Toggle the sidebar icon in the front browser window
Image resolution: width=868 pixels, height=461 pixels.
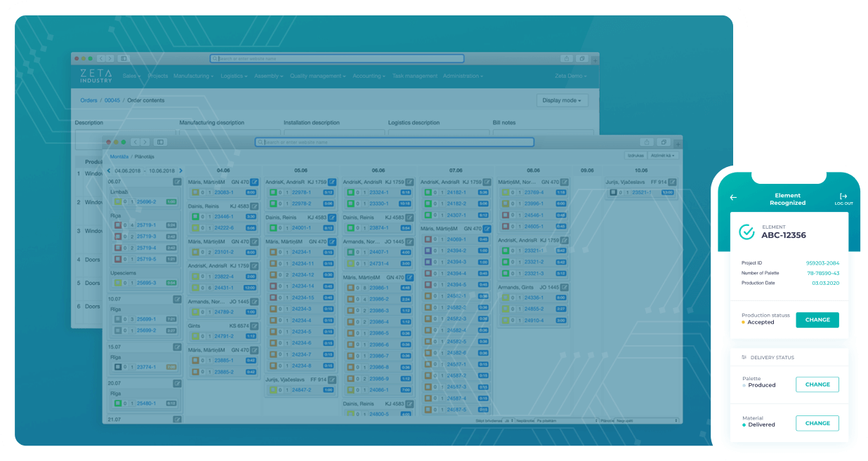click(x=159, y=142)
